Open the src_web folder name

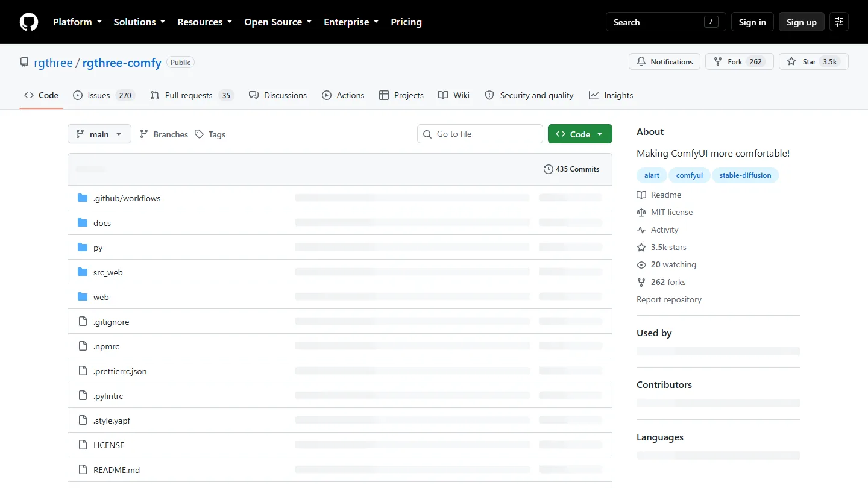coord(108,272)
